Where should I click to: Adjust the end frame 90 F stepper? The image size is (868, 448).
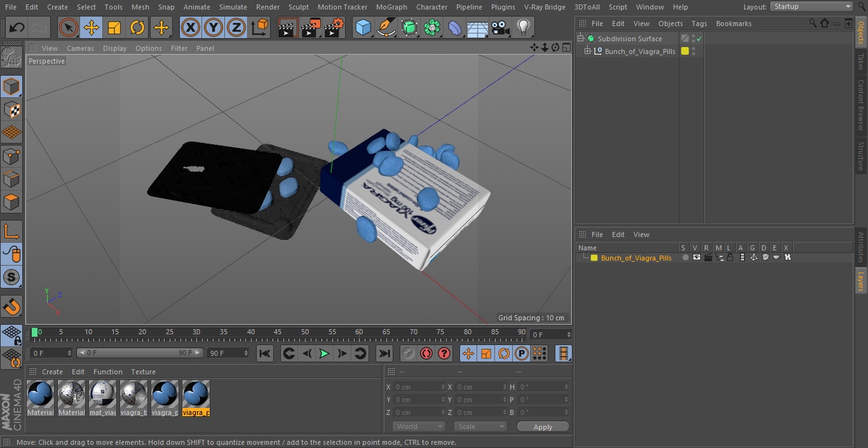(x=246, y=353)
